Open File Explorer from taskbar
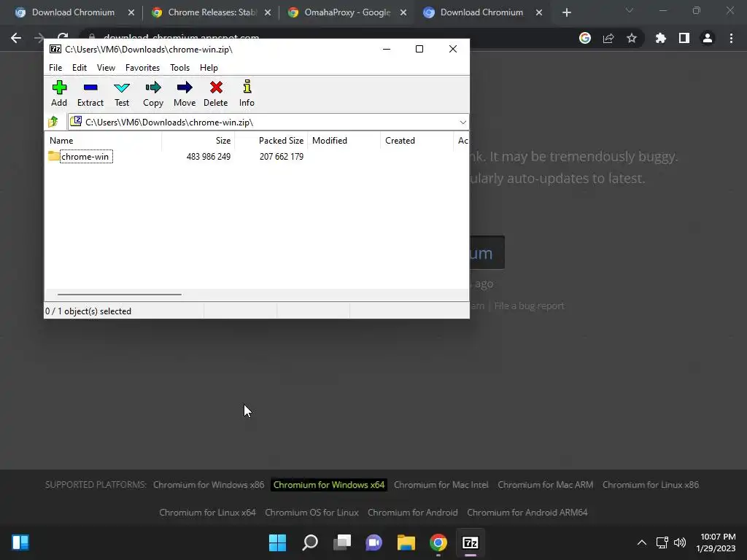This screenshot has width=747, height=560. point(406,542)
